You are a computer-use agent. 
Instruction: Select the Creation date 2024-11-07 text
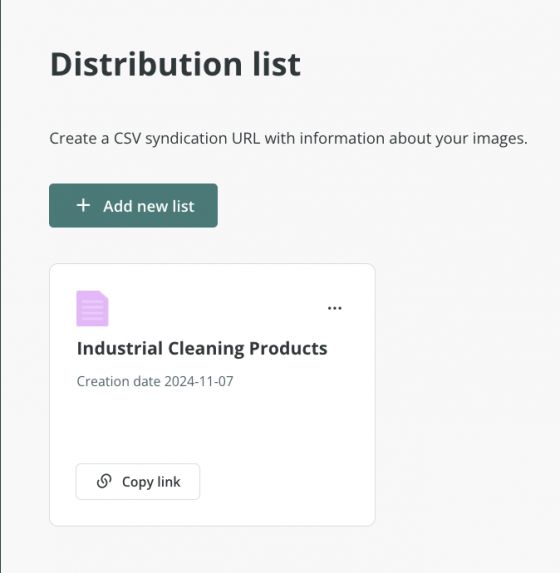[155, 381]
